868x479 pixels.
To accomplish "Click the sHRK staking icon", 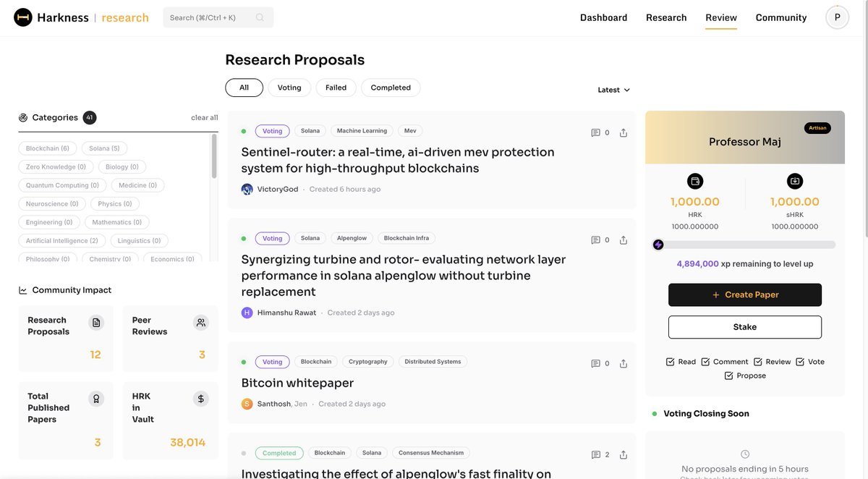I will point(795,181).
